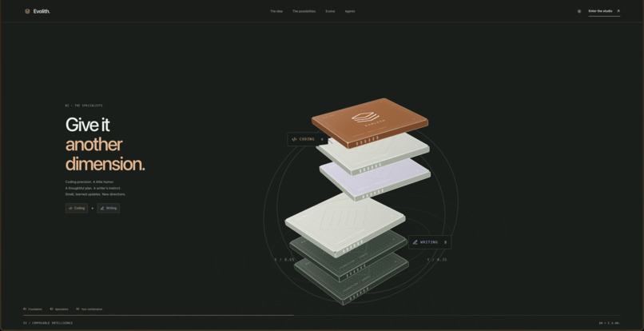Image resolution: width=644 pixels, height=331 pixels.
Task: Click the "02 — THE SPECIALISTS" section label
Action: click(84, 106)
